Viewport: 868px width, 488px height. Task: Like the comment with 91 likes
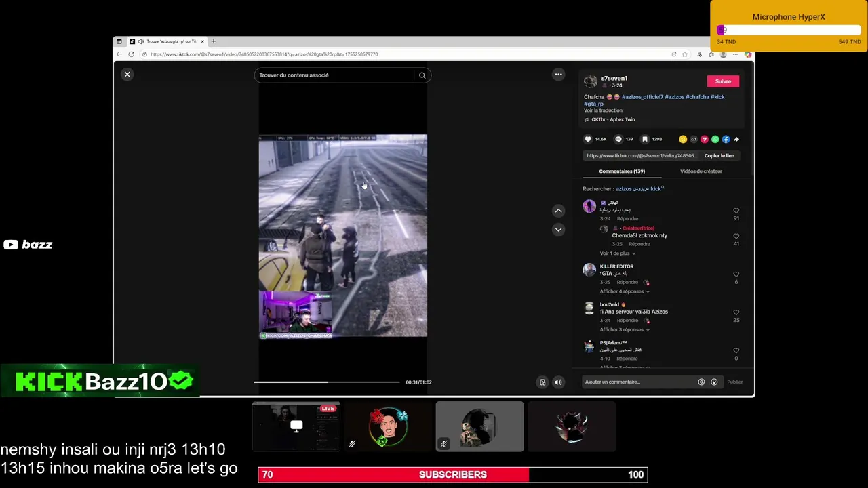(x=736, y=211)
